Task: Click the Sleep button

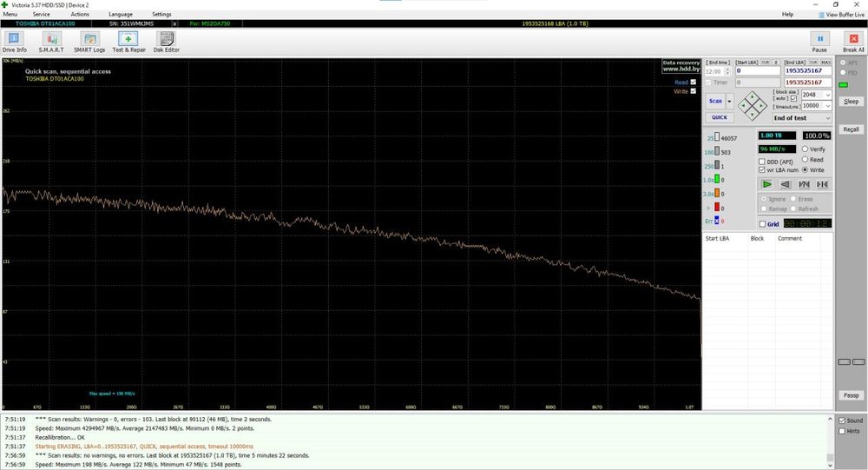Action: point(852,102)
